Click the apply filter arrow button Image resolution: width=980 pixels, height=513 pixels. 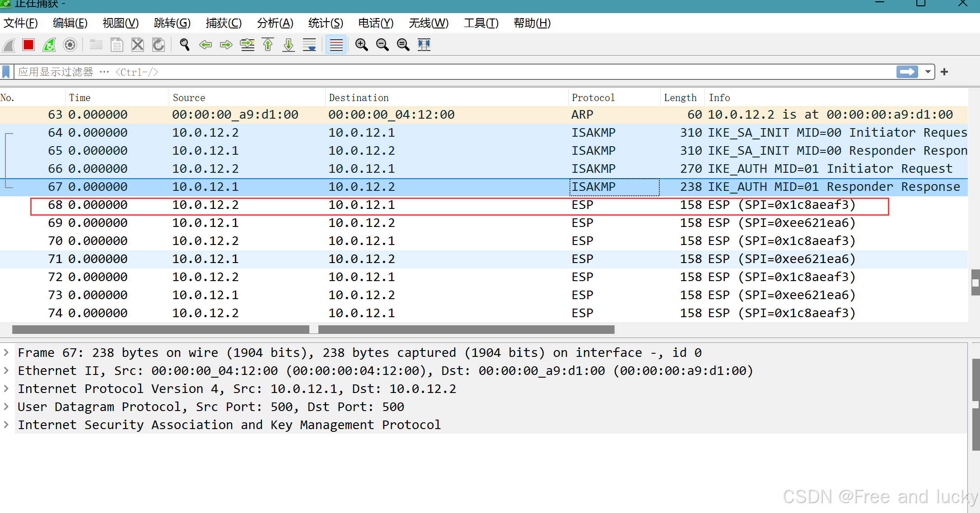pos(907,72)
